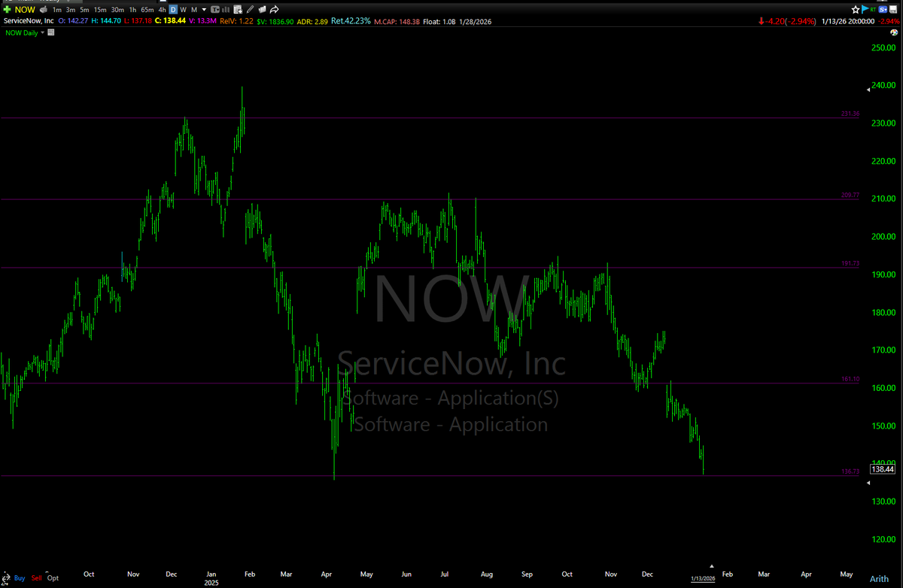Switch to Weekly (W) timeframe
Screen dimensions: 903x588
point(183,10)
